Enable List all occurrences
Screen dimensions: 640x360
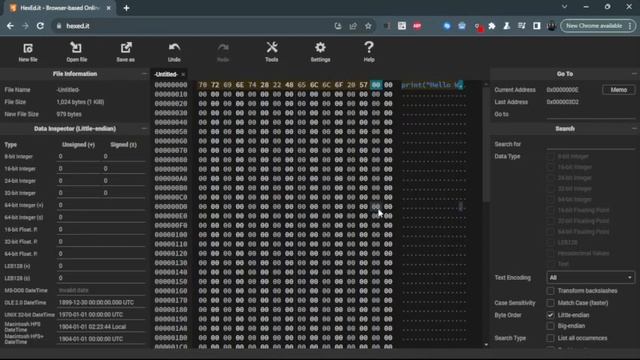[x=551, y=338]
